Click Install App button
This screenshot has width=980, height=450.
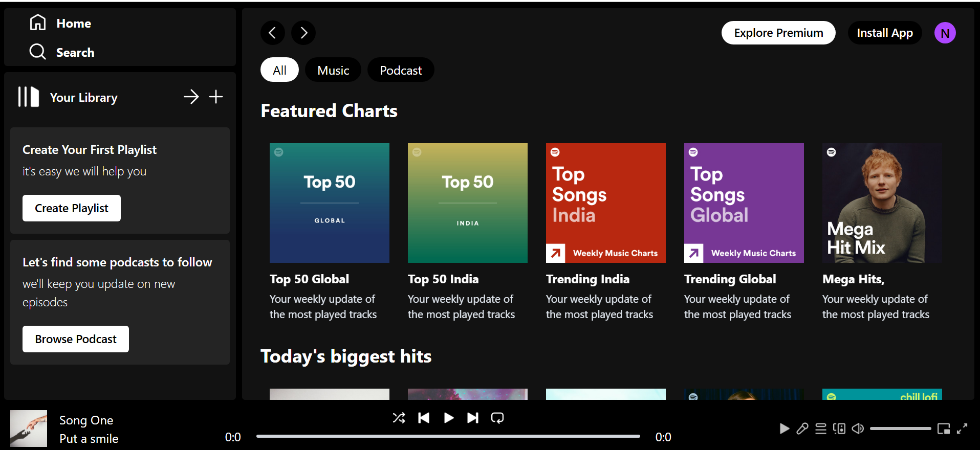pyautogui.click(x=885, y=33)
